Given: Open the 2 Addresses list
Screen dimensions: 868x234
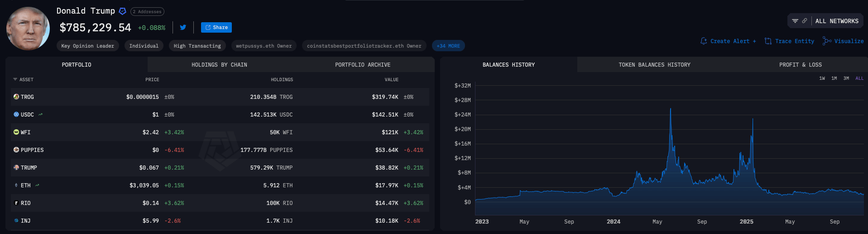Looking at the screenshot, I should point(147,12).
